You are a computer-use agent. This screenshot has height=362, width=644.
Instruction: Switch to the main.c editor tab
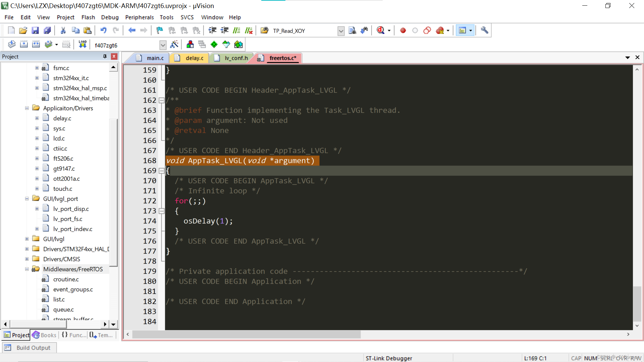(x=154, y=58)
